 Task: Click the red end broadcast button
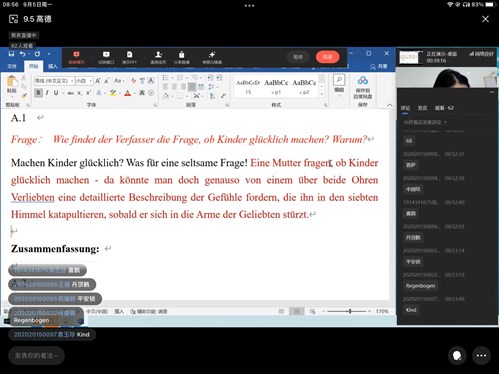pos(328,57)
